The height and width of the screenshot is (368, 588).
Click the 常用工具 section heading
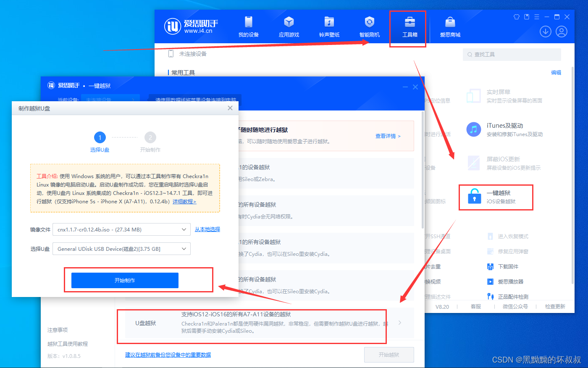(x=183, y=73)
